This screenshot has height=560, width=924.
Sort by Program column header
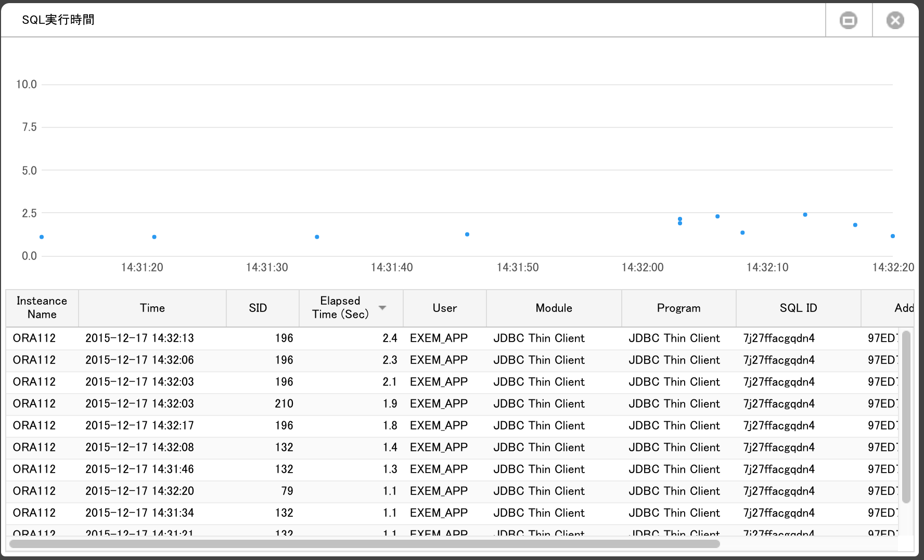pos(679,308)
